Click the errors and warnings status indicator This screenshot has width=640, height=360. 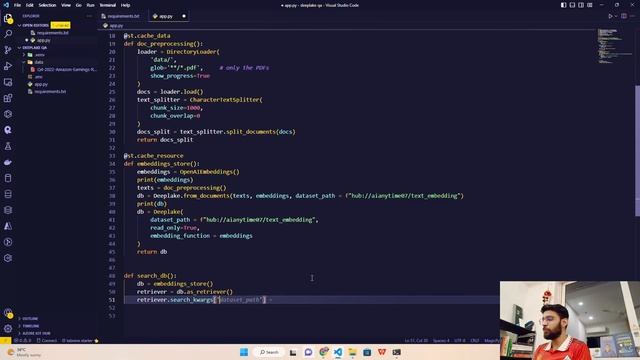coord(23,340)
